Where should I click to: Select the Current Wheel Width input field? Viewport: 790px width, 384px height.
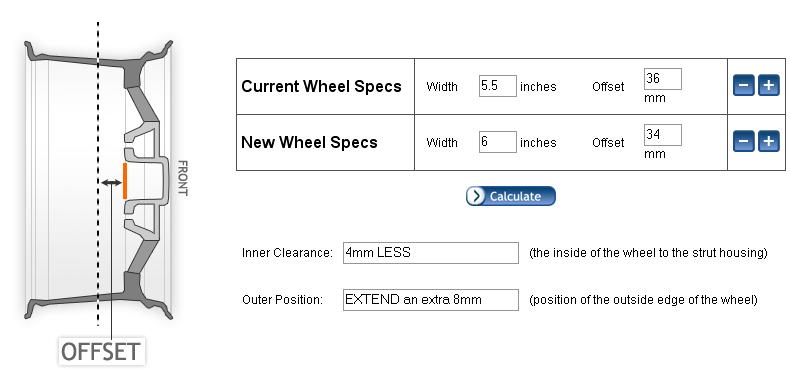pos(498,86)
